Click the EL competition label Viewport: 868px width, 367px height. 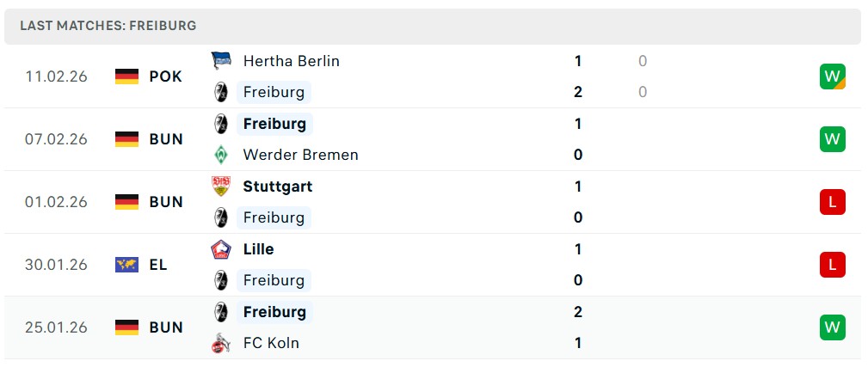158,265
